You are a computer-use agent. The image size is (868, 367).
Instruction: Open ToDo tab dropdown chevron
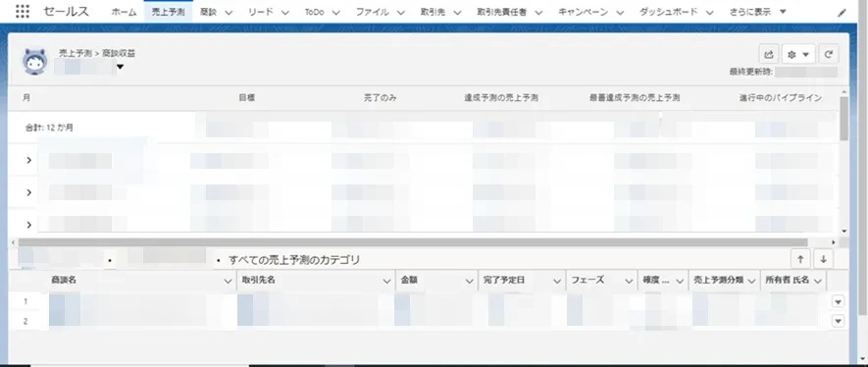[336, 13]
